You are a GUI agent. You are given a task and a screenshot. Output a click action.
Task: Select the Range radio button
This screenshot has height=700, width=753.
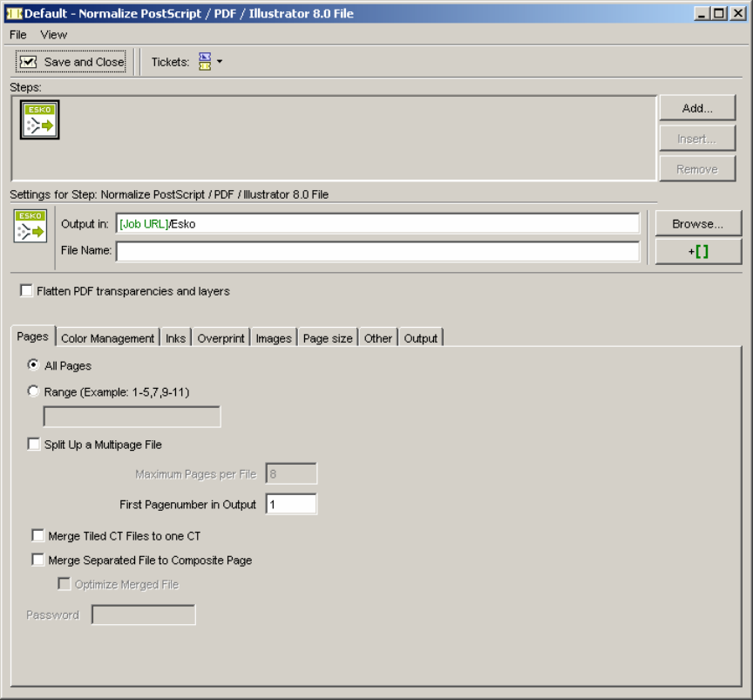click(x=33, y=391)
